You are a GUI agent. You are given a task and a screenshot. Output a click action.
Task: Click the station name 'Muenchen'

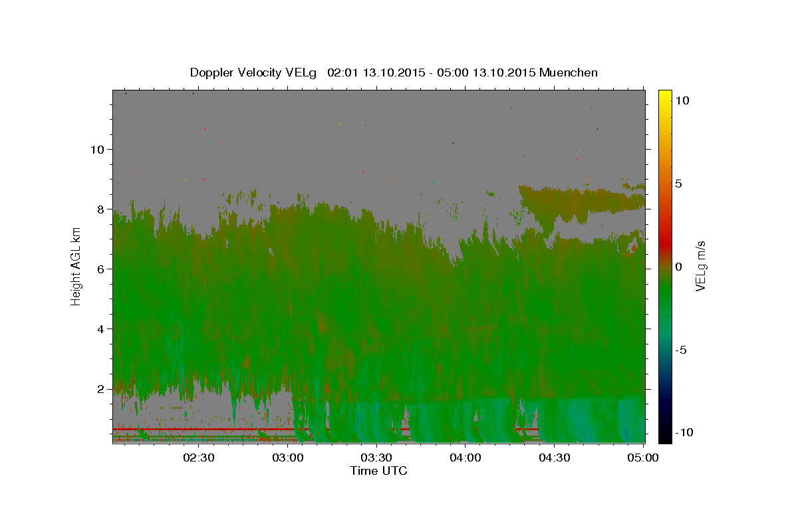point(569,72)
